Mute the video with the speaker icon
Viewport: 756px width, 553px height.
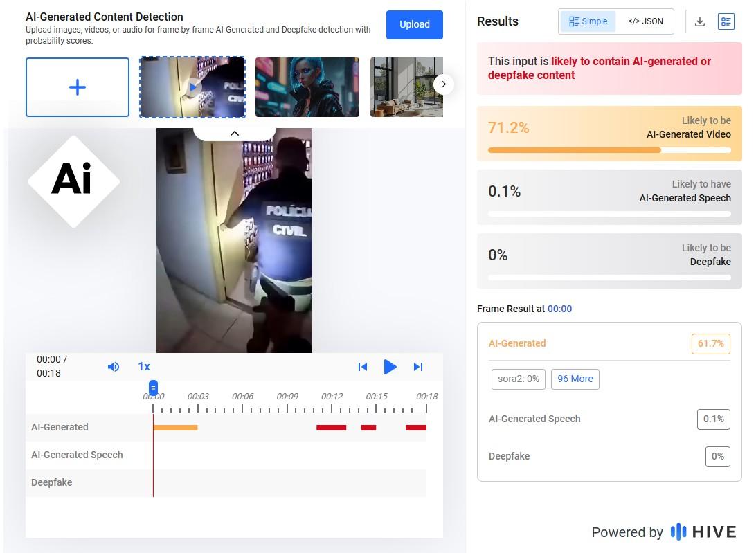pos(114,367)
